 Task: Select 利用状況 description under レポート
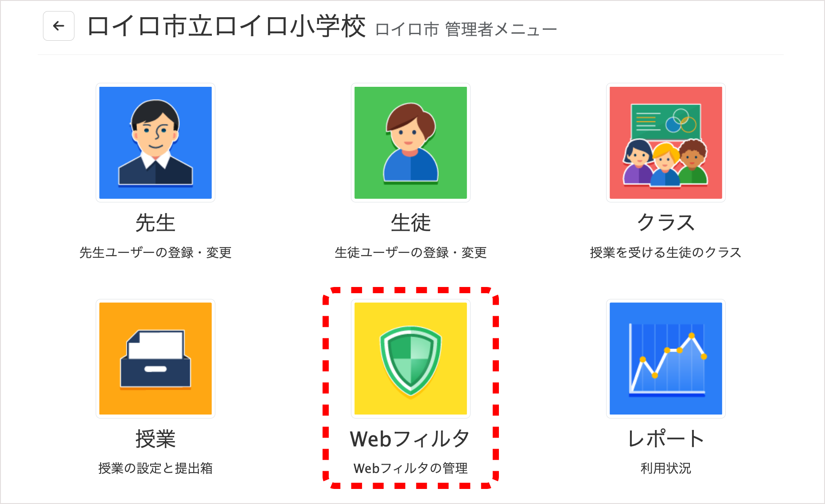click(666, 468)
